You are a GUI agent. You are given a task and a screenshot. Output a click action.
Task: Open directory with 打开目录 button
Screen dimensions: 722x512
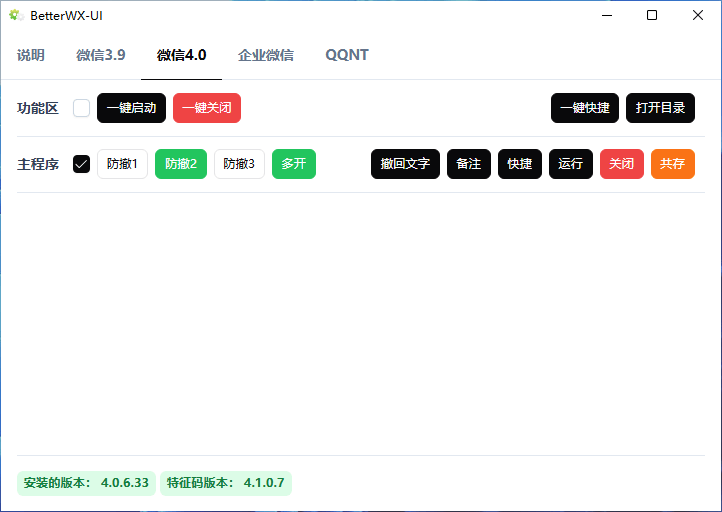[x=660, y=108]
